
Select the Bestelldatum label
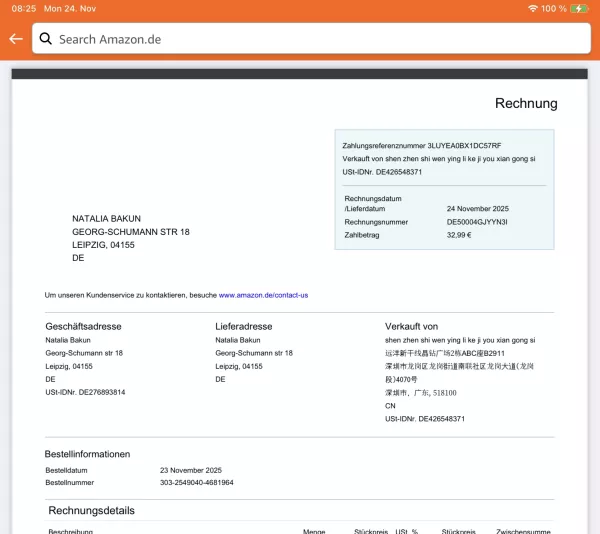pos(66,470)
